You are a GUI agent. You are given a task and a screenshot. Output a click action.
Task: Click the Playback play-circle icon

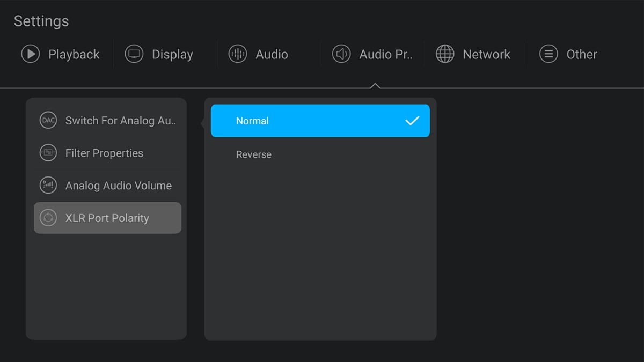click(x=31, y=54)
